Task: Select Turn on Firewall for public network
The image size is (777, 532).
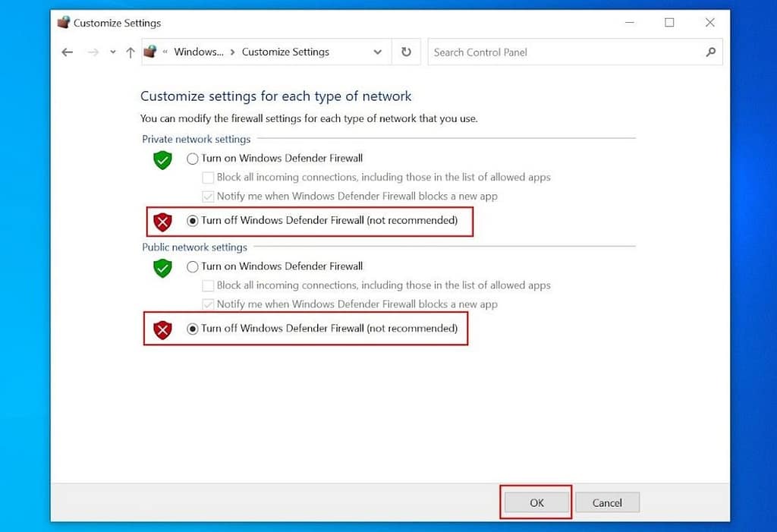Action: click(193, 266)
